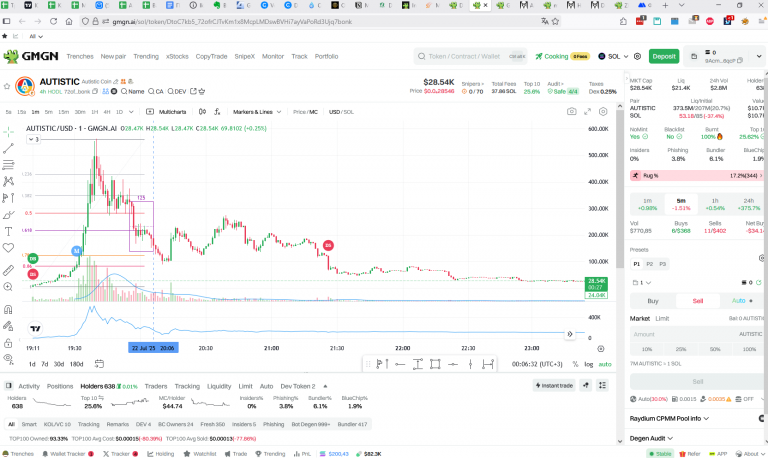This screenshot has height=458, width=768.
Task: Expand the Degen Audit section
Action: coord(651,438)
